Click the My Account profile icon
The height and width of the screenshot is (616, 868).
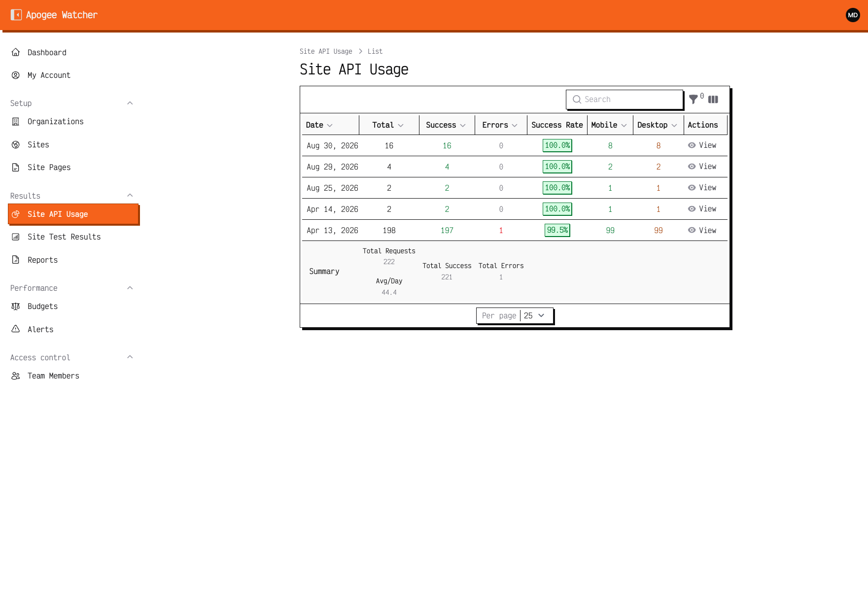16,75
